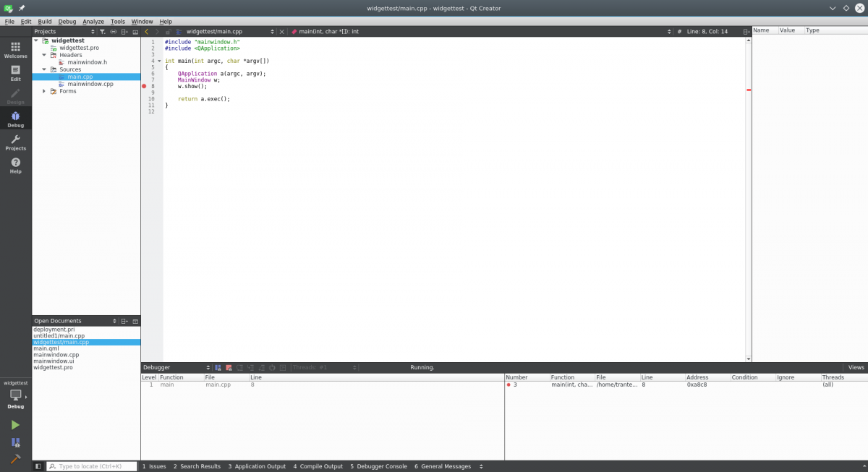Switch to Edit mode in sidebar
Viewport: 868px width, 472px height.
15,72
